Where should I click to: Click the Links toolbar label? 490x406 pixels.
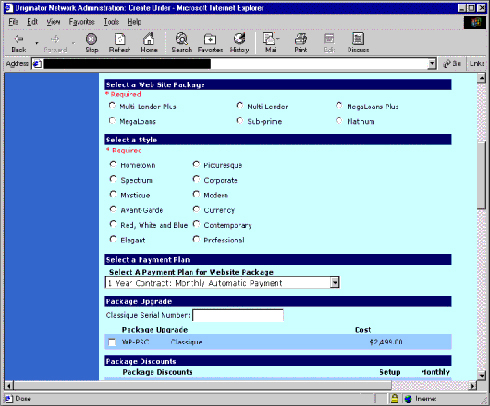pyautogui.click(x=477, y=63)
